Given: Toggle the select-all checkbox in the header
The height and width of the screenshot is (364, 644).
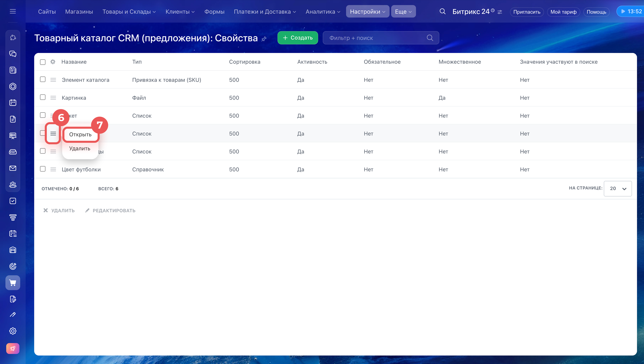Looking at the screenshot, I should pos(43,62).
